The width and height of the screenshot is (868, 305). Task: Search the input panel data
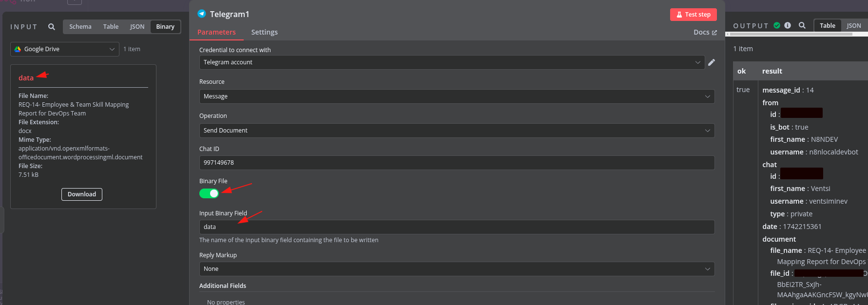click(x=51, y=27)
